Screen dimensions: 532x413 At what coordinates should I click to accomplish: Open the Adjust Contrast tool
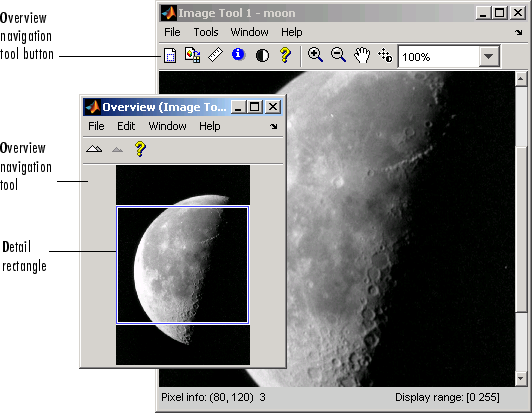coord(262,55)
